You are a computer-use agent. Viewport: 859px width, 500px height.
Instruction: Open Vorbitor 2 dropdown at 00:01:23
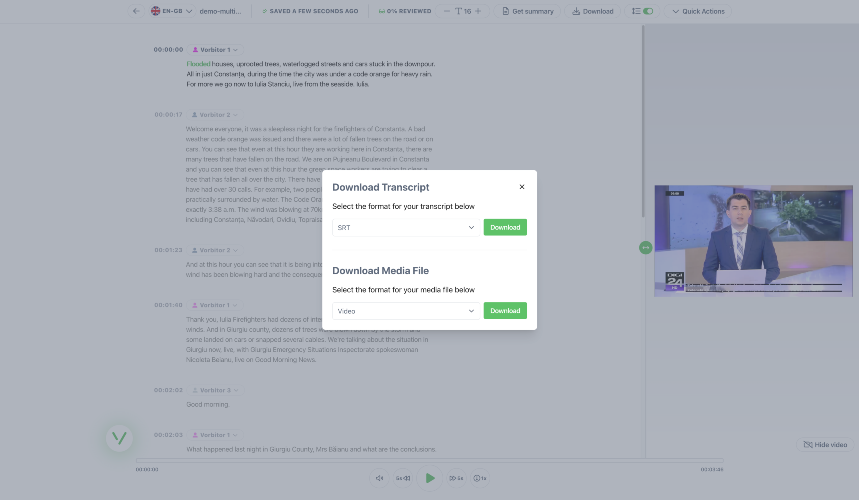pyautogui.click(x=214, y=250)
